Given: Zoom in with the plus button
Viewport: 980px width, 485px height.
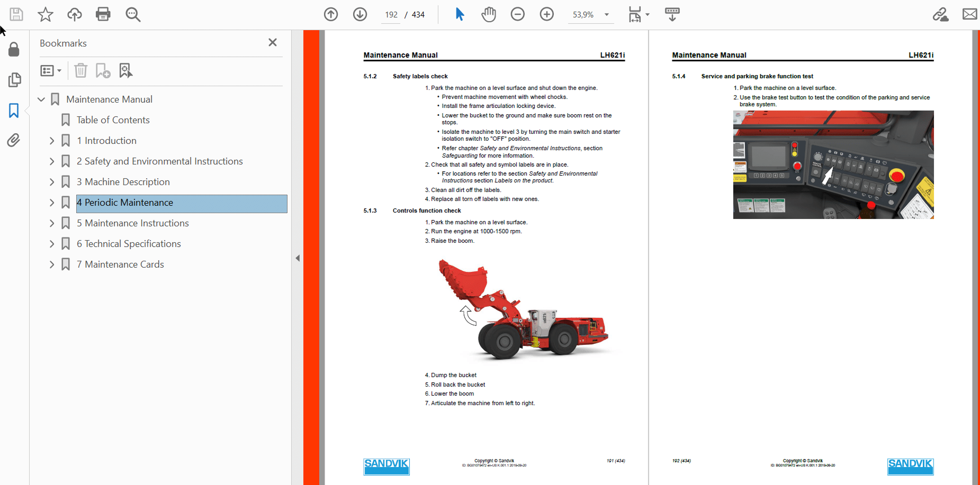Looking at the screenshot, I should (x=547, y=14).
